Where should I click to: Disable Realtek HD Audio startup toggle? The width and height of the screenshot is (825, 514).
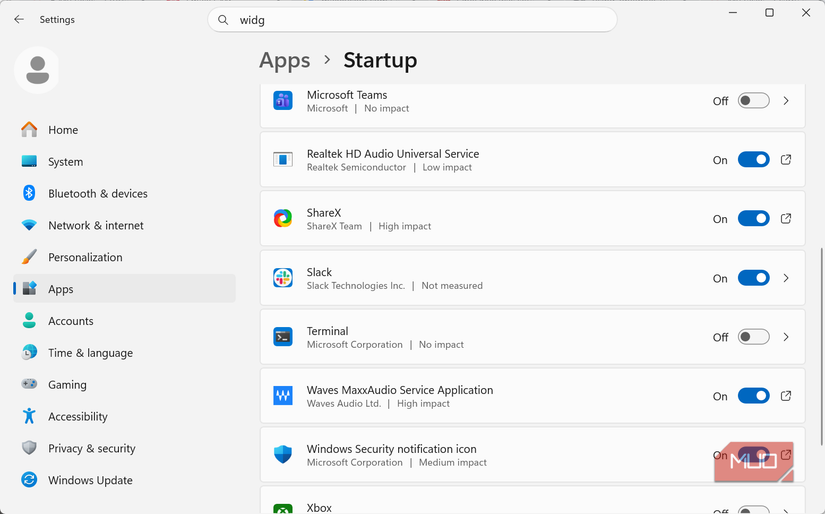753,159
